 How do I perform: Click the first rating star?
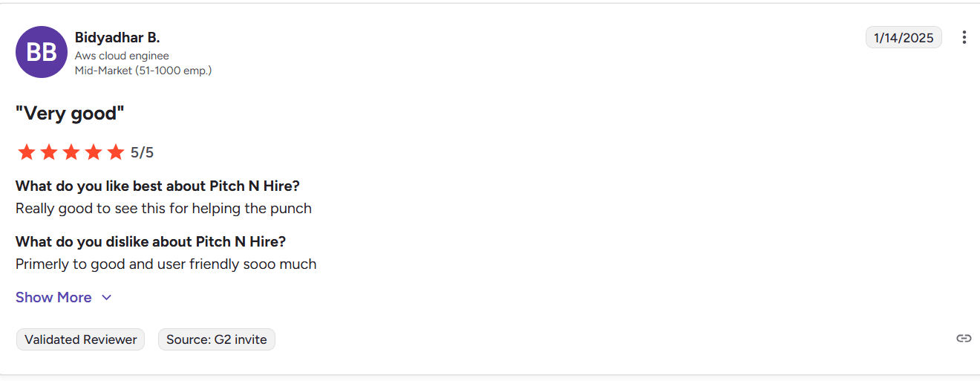(x=27, y=152)
